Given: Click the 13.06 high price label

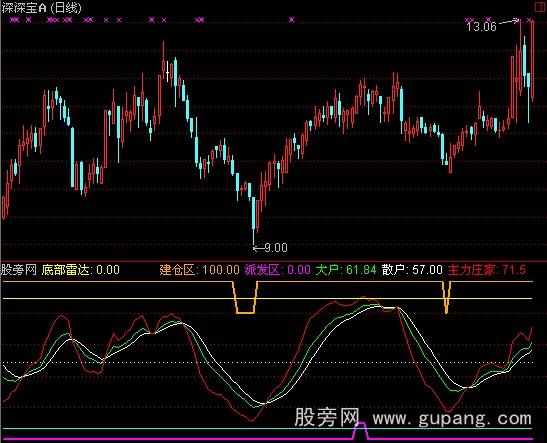Looking at the screenshot, I should 481,27.
